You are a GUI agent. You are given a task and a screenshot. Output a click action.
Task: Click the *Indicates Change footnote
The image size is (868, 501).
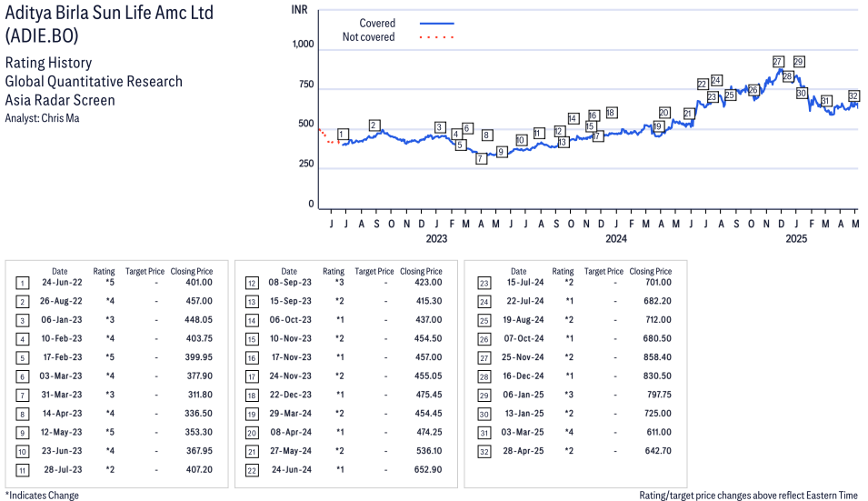pyautogui.click(x=42, y=496)
